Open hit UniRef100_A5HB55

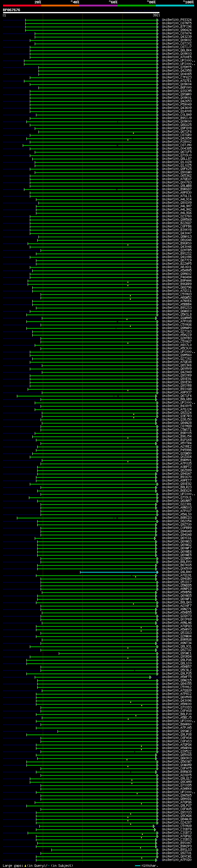pos(176,612)
